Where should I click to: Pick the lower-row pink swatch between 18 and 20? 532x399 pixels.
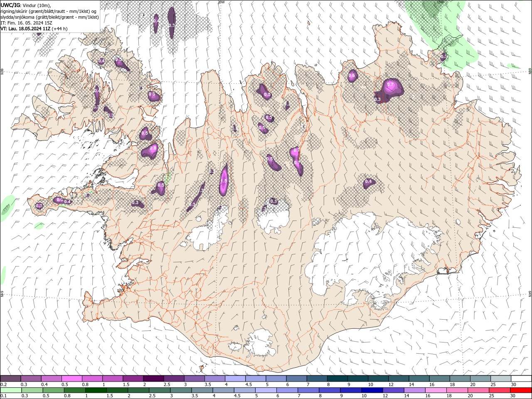[x=457, y=390]
